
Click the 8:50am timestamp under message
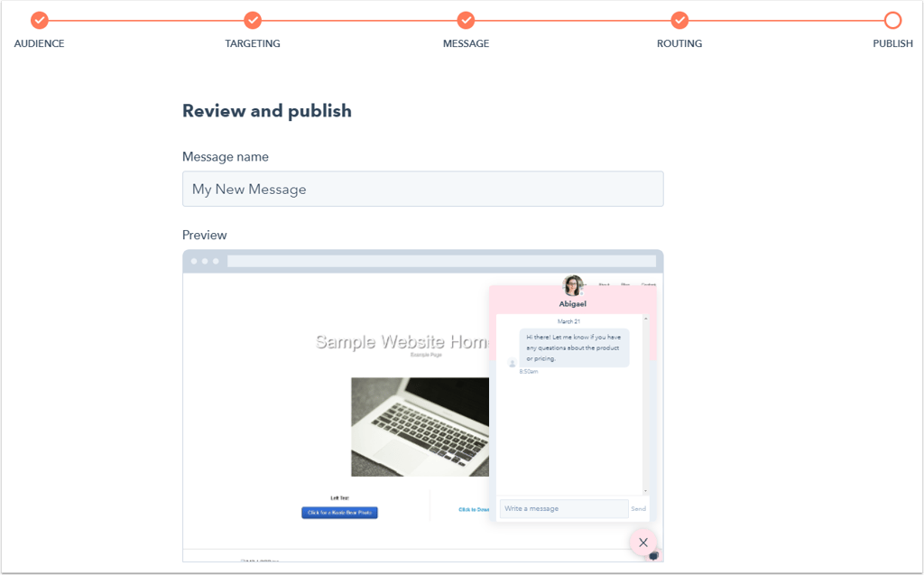pos(529,372)
